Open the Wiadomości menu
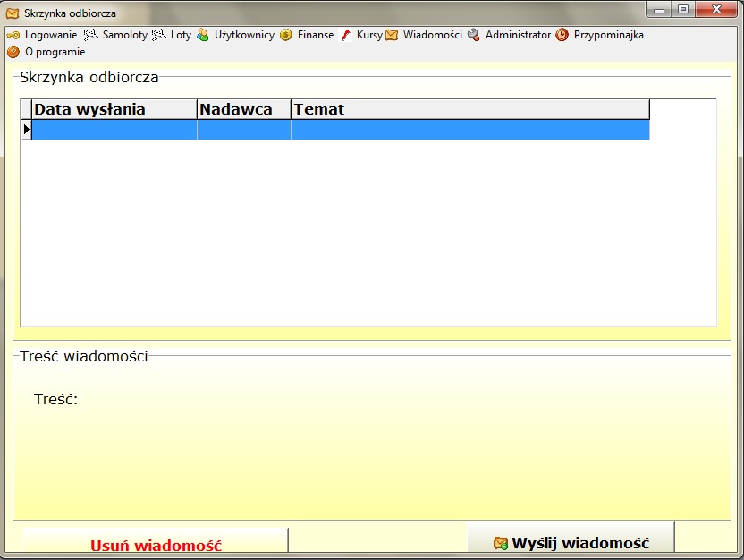Viewport: 744px width, 560px height. (432, 35)
